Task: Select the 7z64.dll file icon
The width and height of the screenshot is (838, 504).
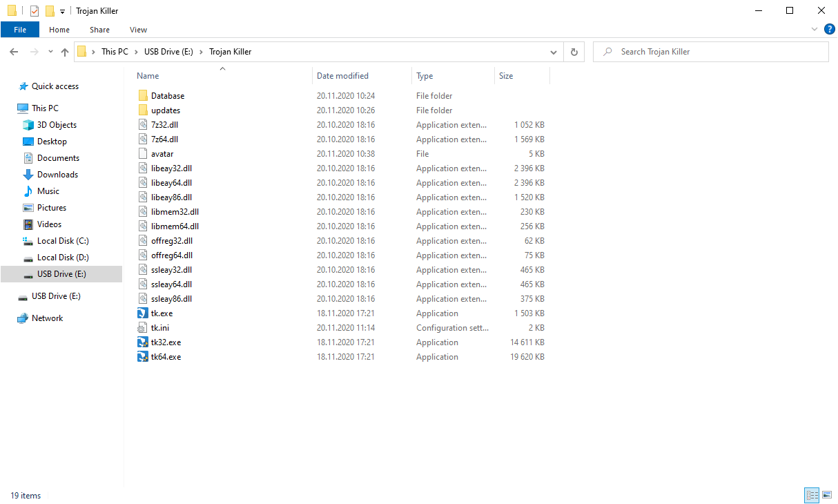Action: 143,139
